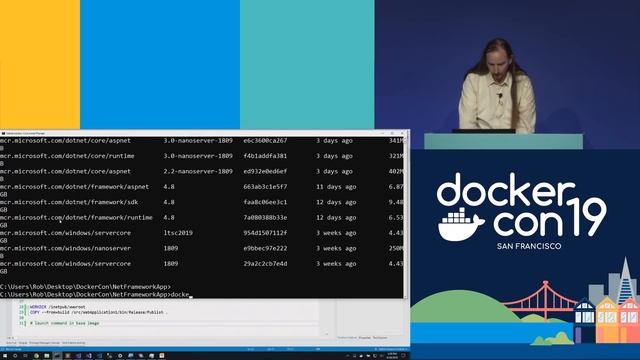Click the Command Prompt vertical scrollbar
Viewport: 640px width, 360px height.
(405, 217)
